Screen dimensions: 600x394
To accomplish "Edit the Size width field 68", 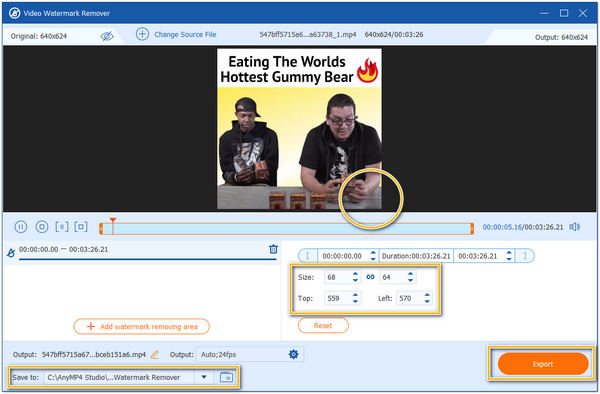I will (337, 277).
